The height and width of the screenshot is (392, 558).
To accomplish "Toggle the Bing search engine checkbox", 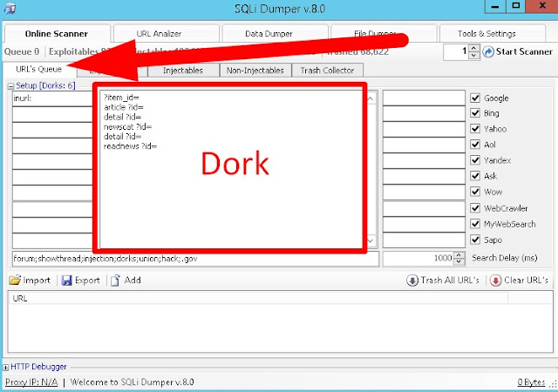I will pyautogui.click(x=475, y=112).
